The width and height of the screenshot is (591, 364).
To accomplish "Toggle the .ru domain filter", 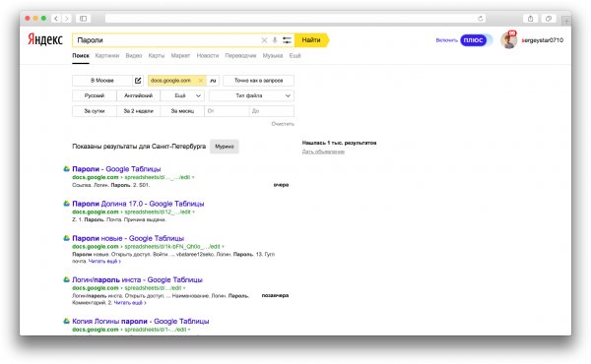I will (213, 80).
